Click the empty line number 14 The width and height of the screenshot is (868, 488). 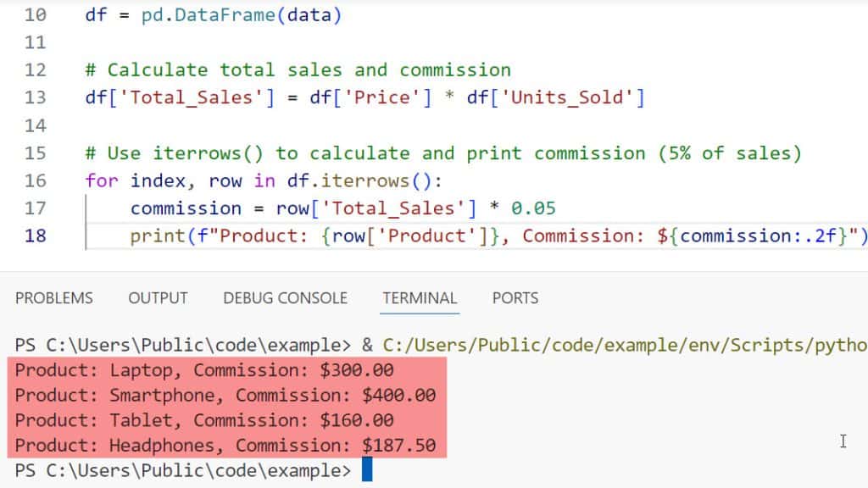click(x=36, y=126)
